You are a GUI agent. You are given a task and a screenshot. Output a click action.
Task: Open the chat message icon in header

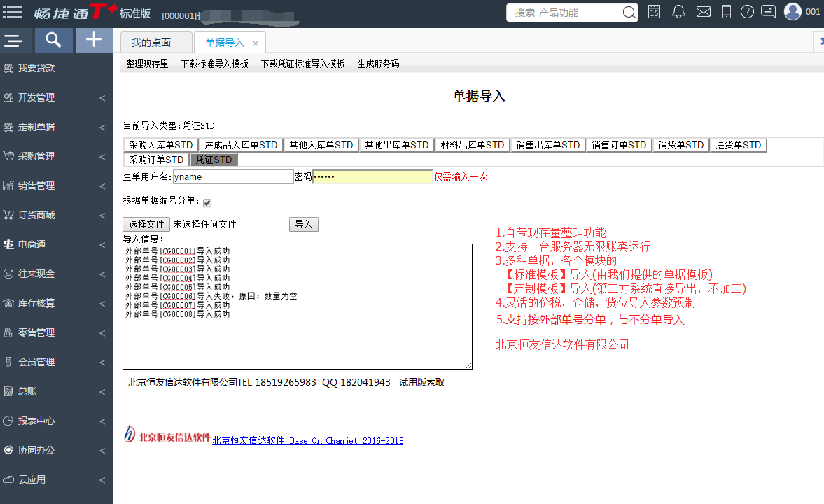[x=768, y=12]
